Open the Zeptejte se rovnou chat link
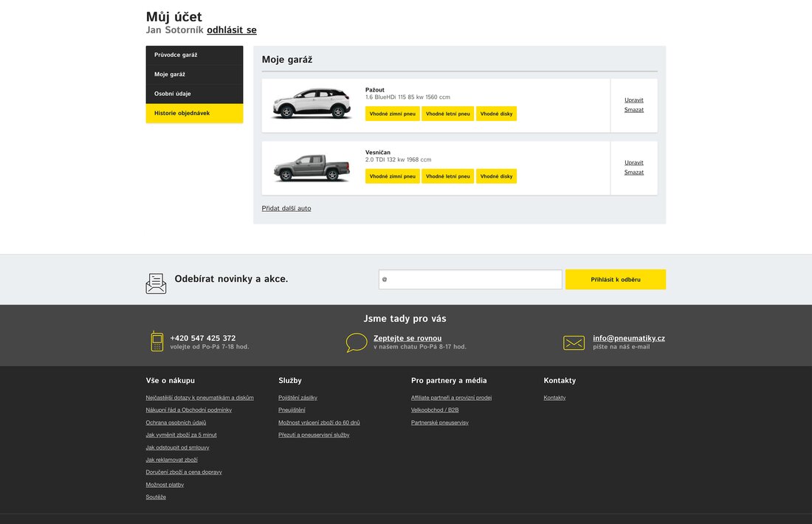The height and width of the screenshot is (524, 812). 407,338
